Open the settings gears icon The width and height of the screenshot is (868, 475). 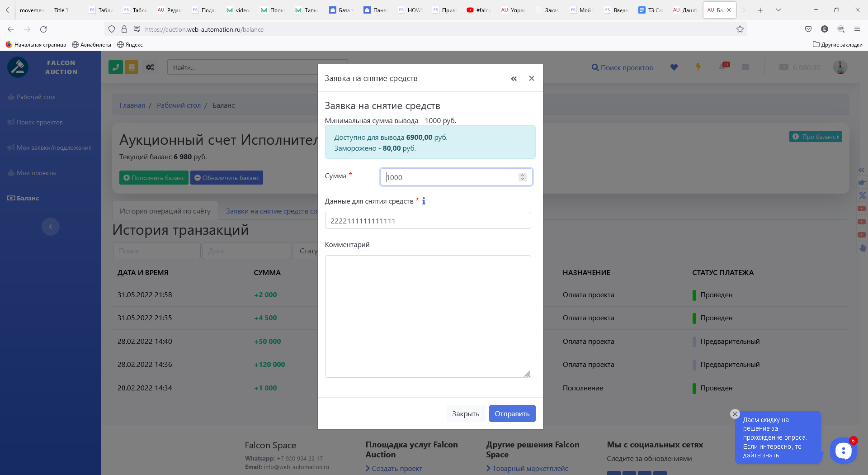150,67
